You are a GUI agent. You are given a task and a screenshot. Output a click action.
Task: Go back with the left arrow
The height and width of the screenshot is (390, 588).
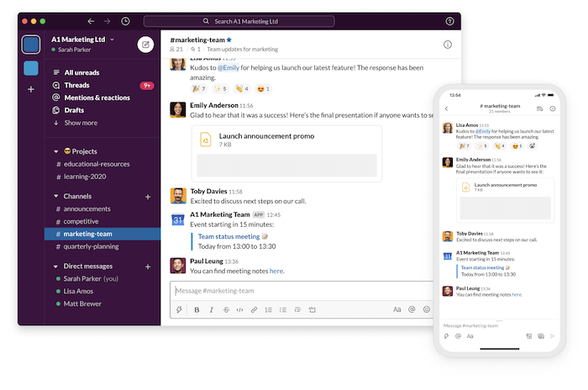coord(91,21)
